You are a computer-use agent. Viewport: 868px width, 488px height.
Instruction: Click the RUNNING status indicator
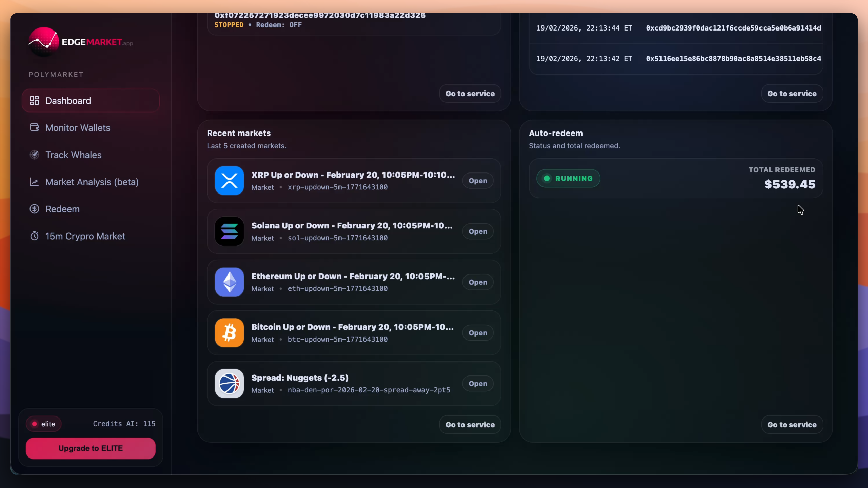click(x=568, y=178)
